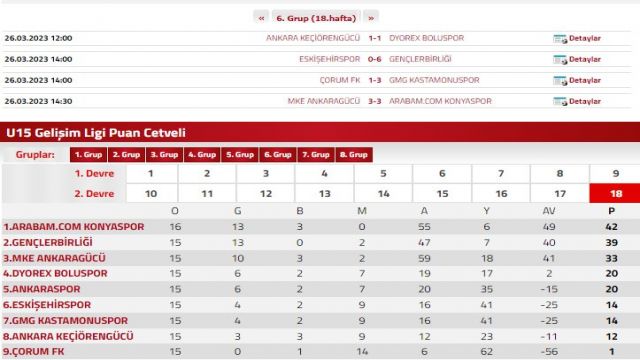Show standings for week 5
The width and height of the screenshot is (640, 360).
click(x=383, y=173)
